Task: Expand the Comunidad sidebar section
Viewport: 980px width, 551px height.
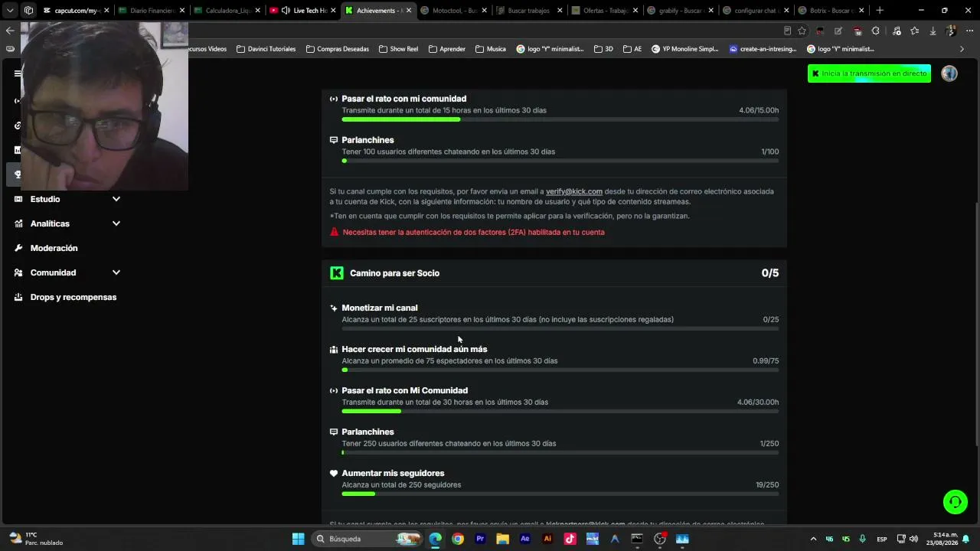Action: (x=116, y=272)
